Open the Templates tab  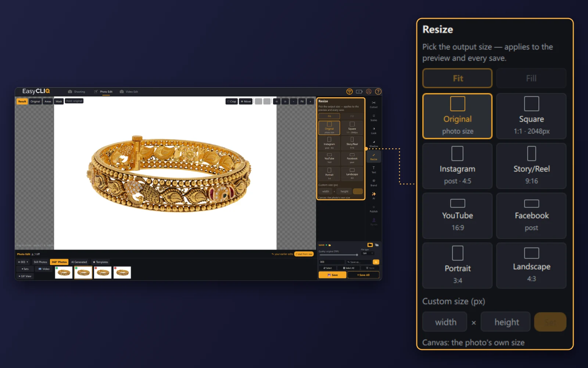[101, 262]
